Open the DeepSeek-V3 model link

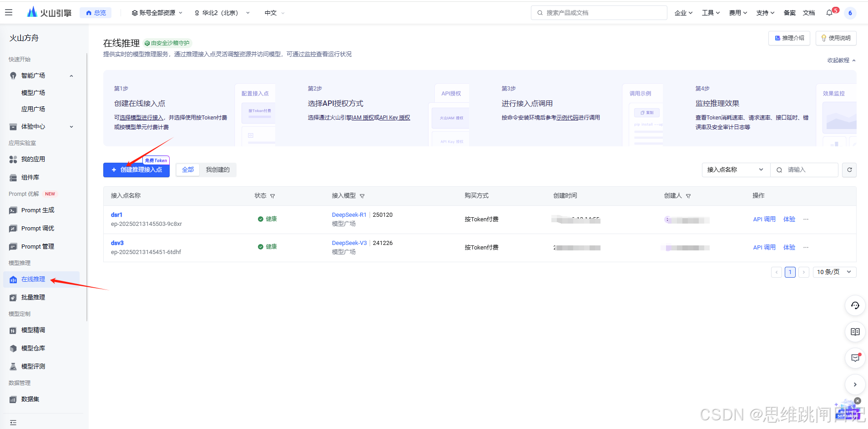point(349,243)
